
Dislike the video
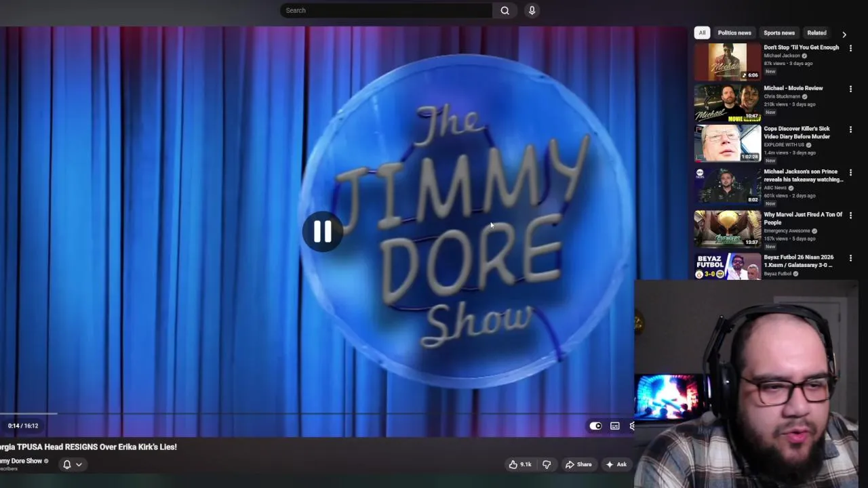click(547, 464)
